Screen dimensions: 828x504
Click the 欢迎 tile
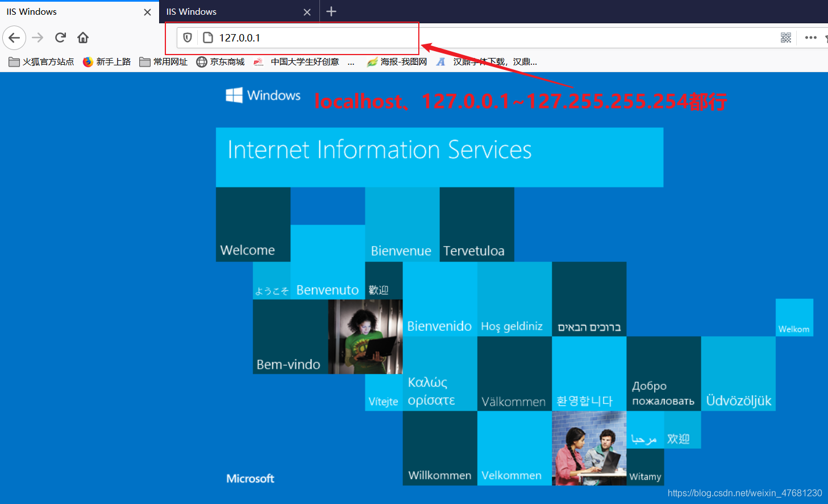(683, 430)
